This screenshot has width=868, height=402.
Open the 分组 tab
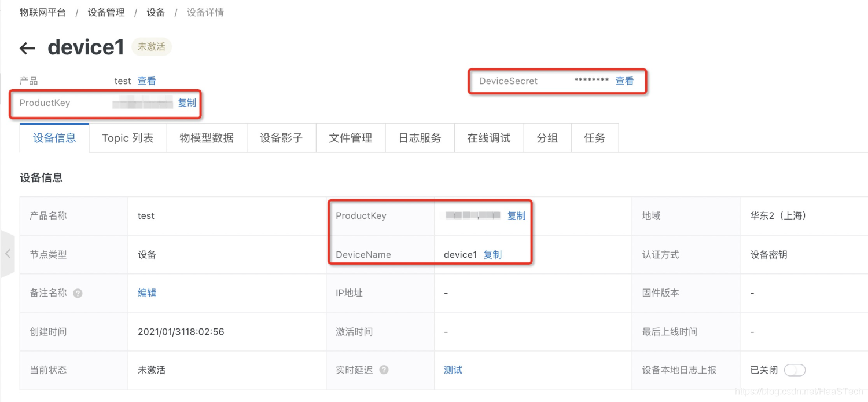(547, 138)
